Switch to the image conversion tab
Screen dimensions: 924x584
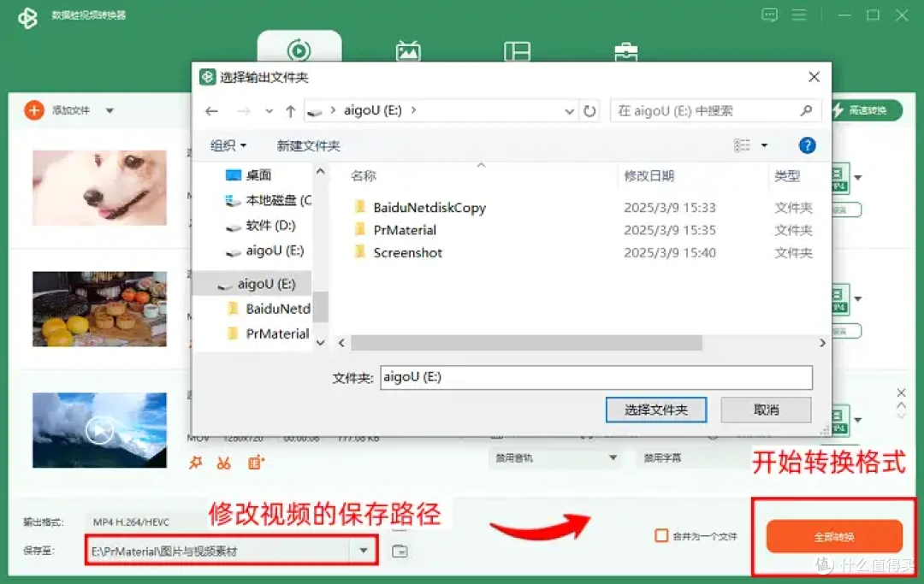coord(408,50)
